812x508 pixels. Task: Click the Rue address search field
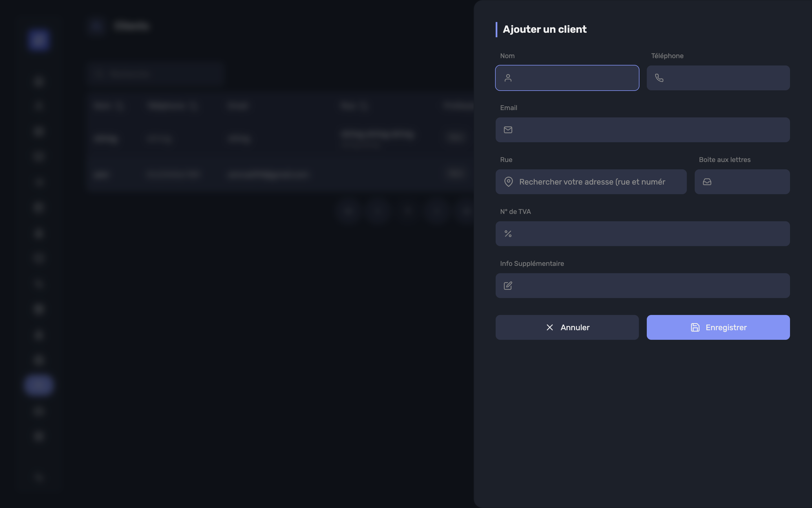591,182
